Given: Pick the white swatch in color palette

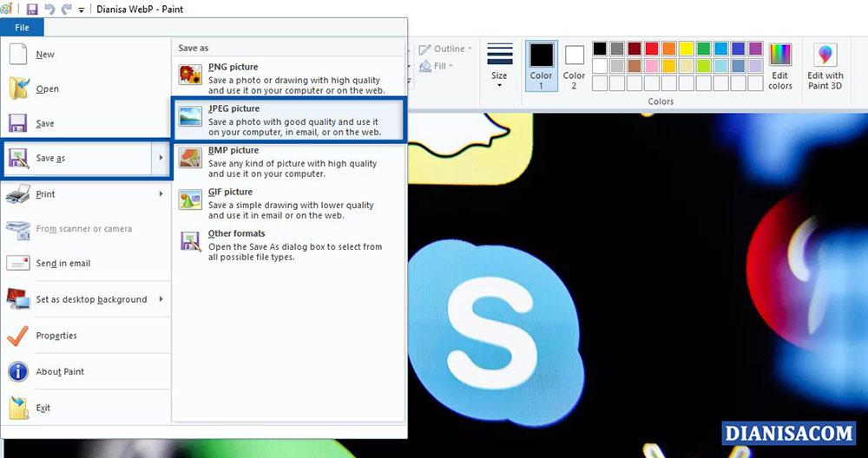Looking at the screenshot, I should pos(600,66).
